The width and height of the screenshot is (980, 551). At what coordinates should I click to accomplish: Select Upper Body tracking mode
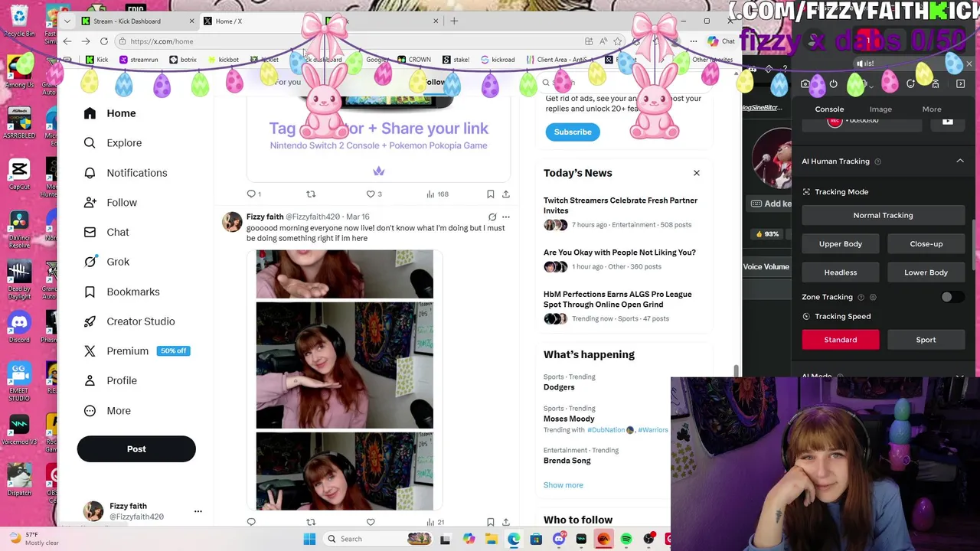pos(841,244)
